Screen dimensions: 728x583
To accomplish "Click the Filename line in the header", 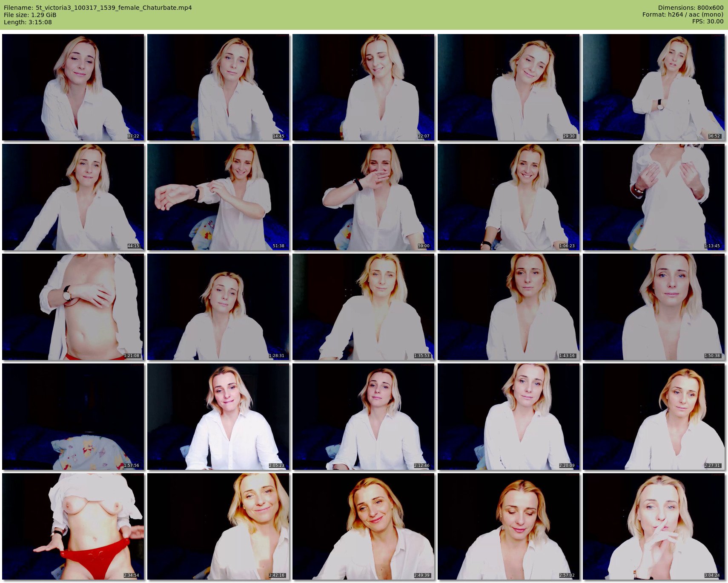I will 98,8.
